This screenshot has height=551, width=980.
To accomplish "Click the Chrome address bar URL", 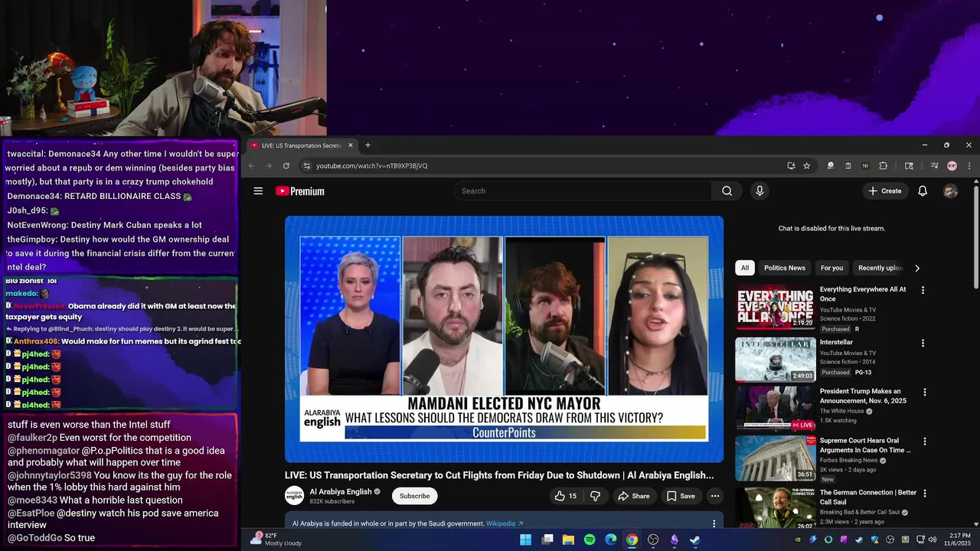I will (x=371, y=166).
